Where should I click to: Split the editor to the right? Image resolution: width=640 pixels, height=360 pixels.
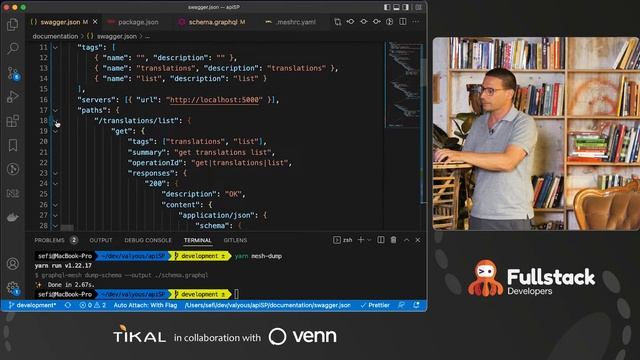(402, 22)
